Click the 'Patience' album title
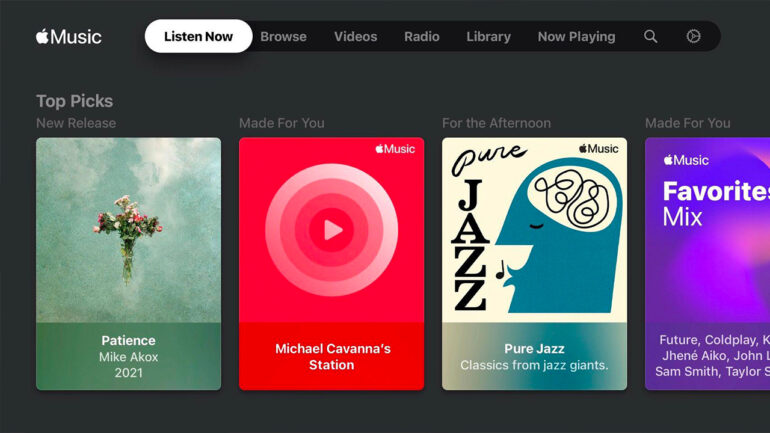 point(129,340)
